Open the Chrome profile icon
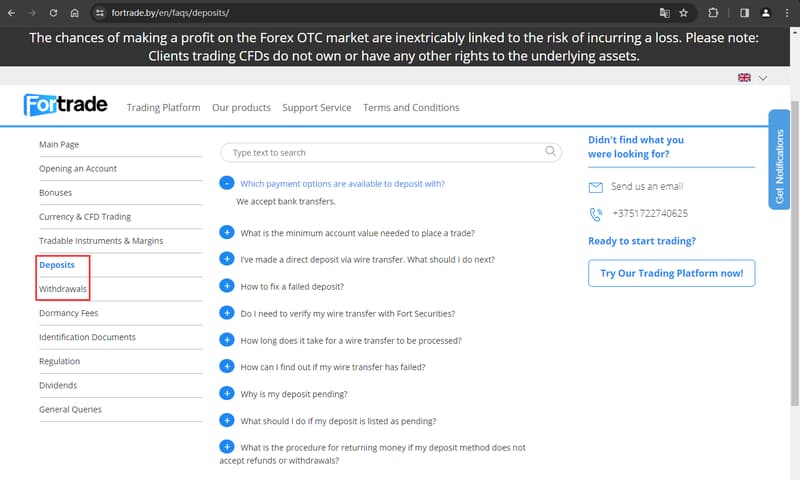 [766, 13]
